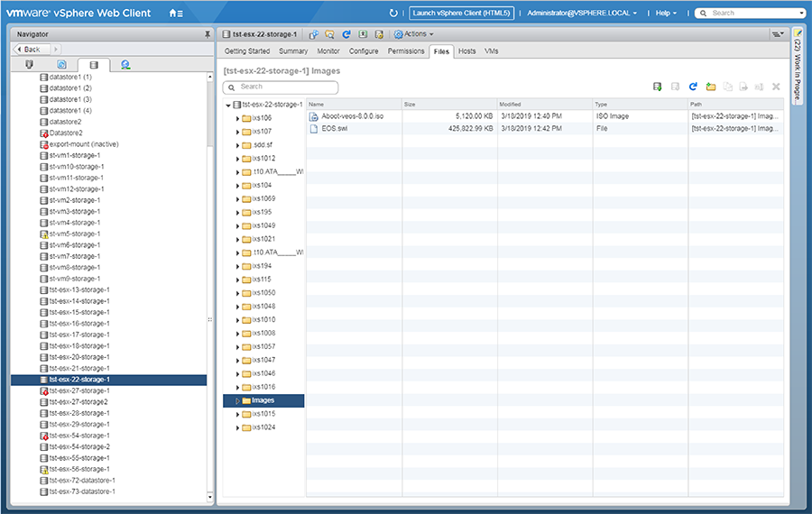Sort files by Modified column header
The width and height of the screenshot is (812, 514).
[545, 104]
